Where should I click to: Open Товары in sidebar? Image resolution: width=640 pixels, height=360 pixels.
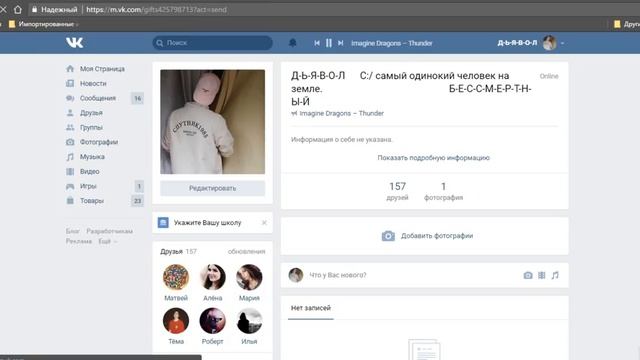(x=92, y=201)
